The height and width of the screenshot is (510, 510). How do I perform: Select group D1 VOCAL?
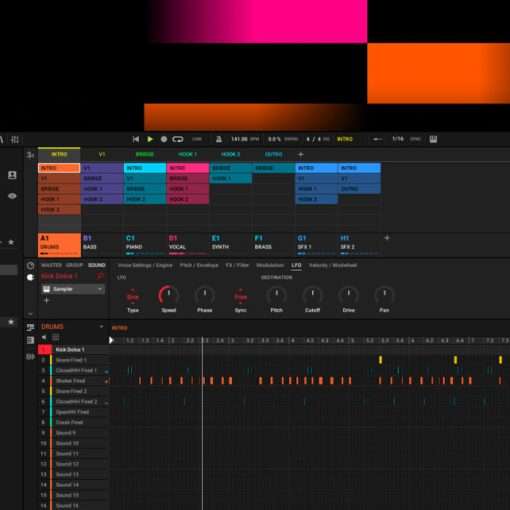click(188, 245)
